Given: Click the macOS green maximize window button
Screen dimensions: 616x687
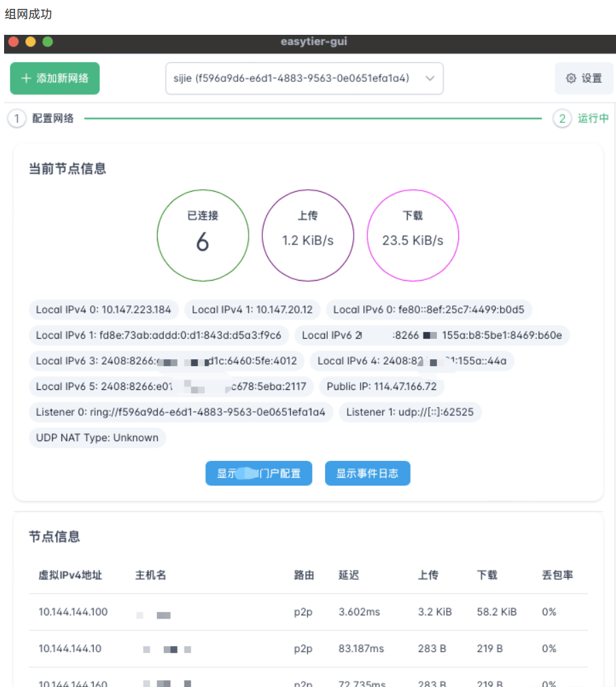Looking at the screenshot, I should click(x=48, y=42).
